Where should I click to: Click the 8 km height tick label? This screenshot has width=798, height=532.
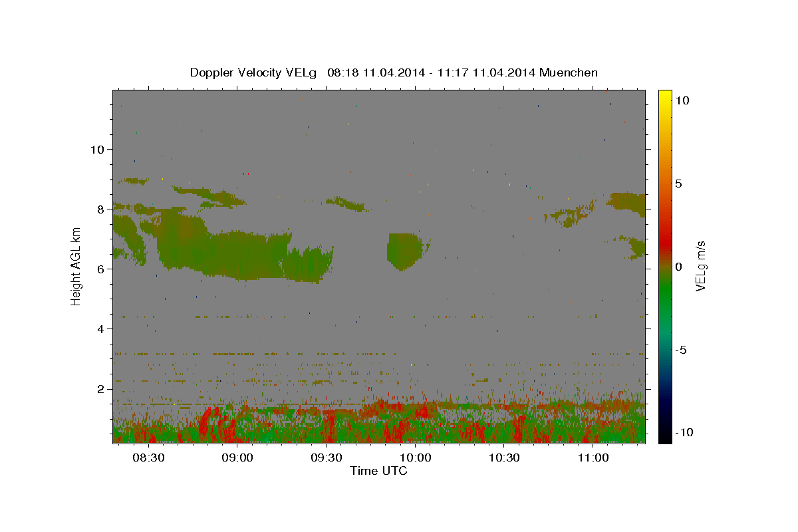(100, 209)
